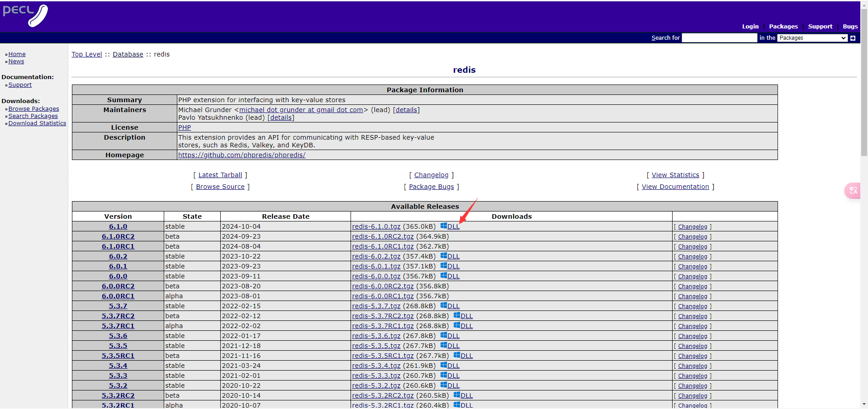Download the Windows DLL for redis 6.0.2
Image resolution: width=868 pixels, height=409 pixels.
[x=453, y=256]
